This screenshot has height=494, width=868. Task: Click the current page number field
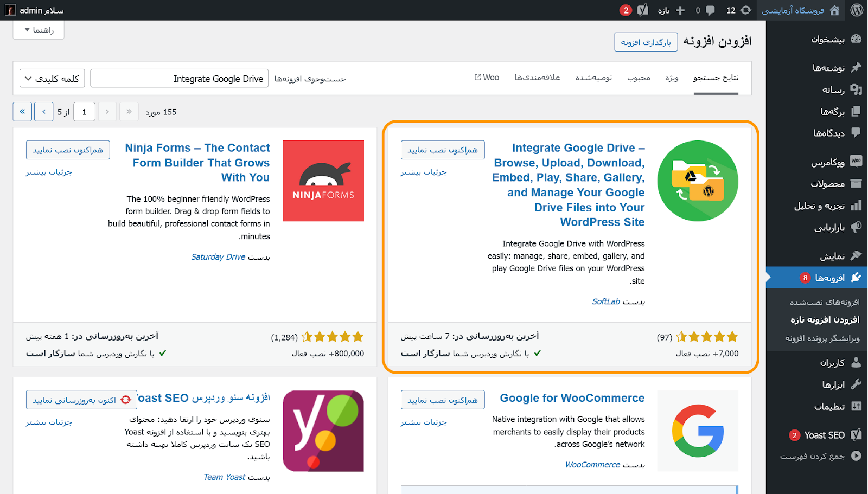(x=84, y=112)
